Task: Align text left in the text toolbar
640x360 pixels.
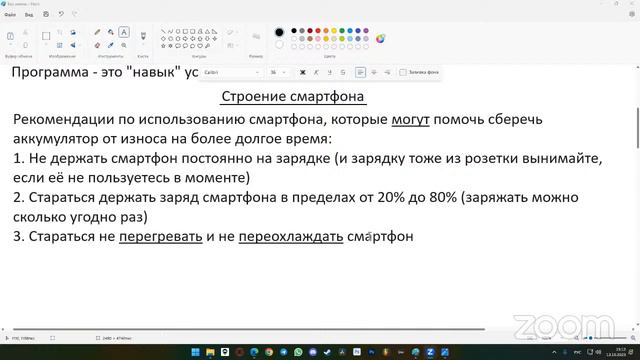Action: [x=360, y=72]
